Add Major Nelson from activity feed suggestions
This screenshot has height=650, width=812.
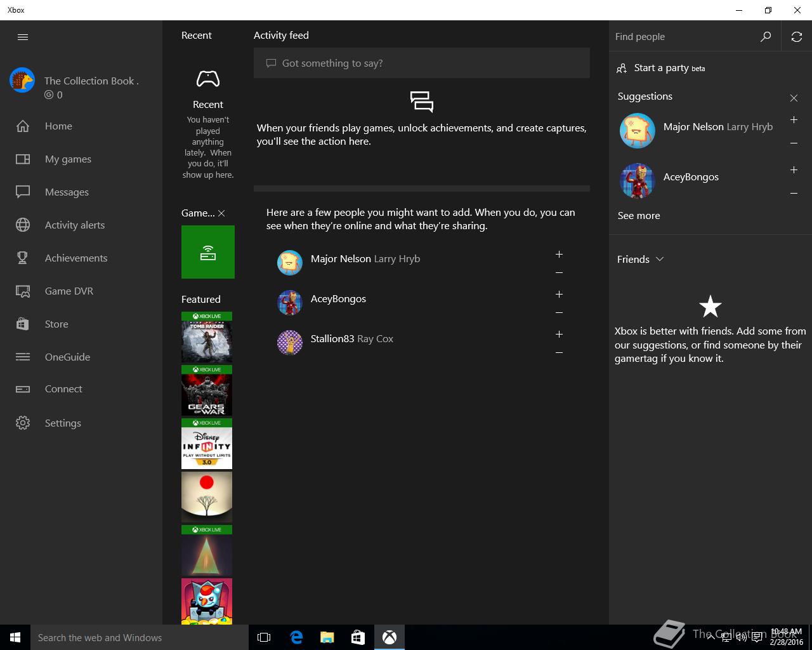pos(559,254)
